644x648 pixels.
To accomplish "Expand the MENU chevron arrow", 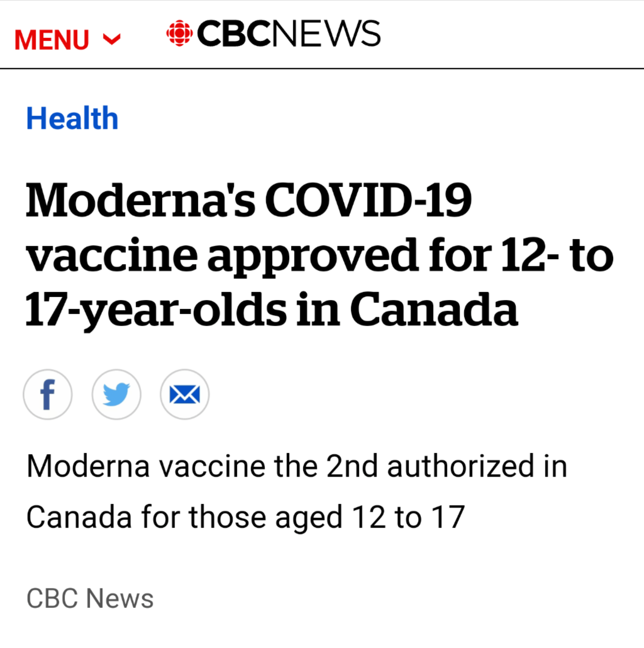I will coord(112,39).
